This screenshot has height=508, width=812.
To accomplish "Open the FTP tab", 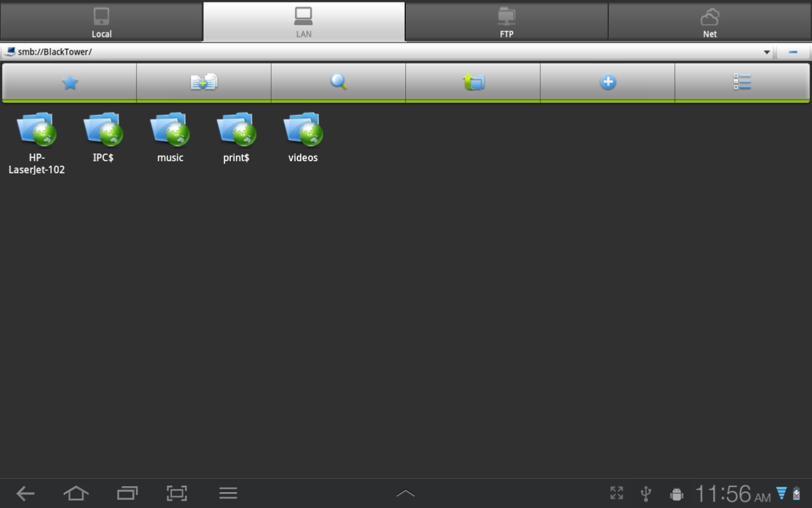I will tap(506, 22).
